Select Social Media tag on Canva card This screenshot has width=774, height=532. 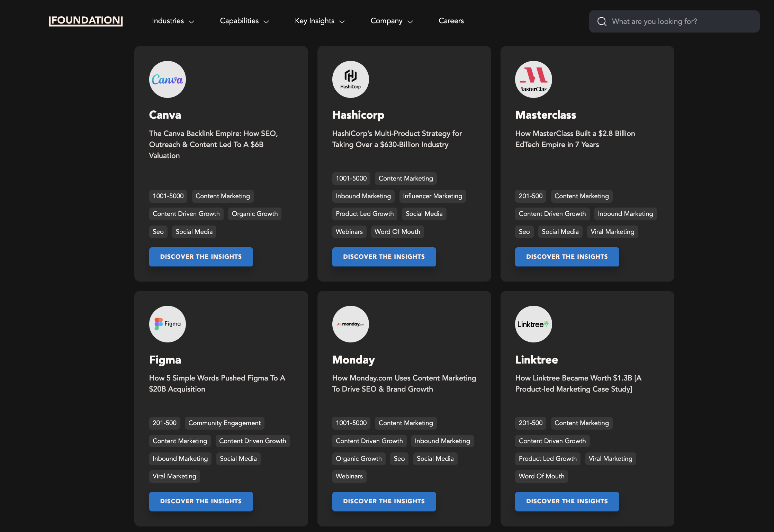point(194,232)
